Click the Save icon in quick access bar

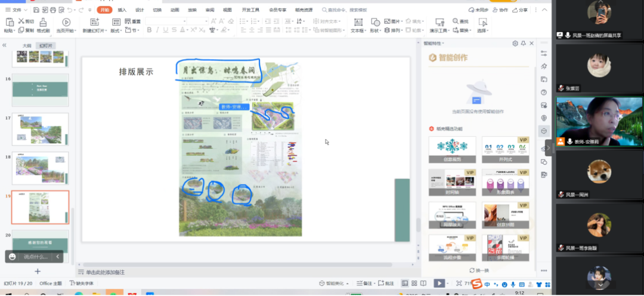pyautogui.click(x=36, y=10)
